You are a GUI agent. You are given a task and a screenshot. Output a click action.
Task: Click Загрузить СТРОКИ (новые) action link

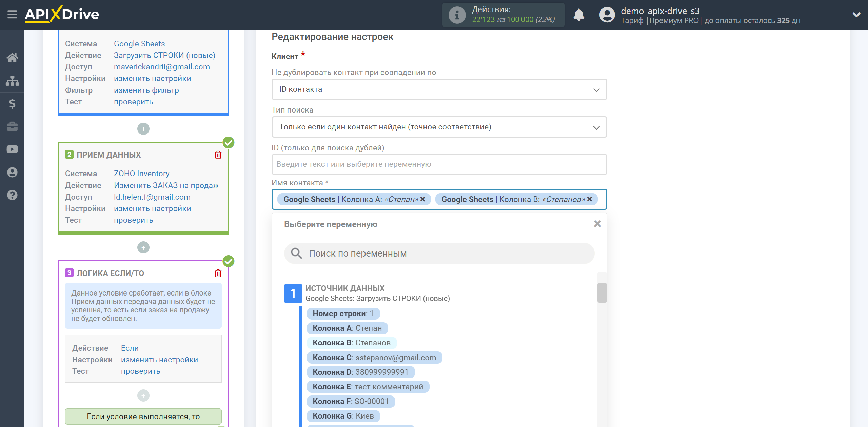coord(164,55)
